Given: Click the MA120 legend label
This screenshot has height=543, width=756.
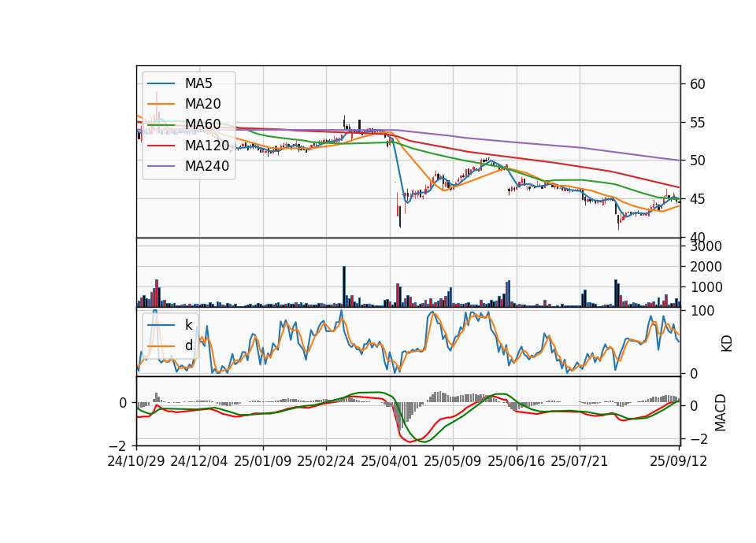Looking at the screenshot, I should [x=207, y=145].
